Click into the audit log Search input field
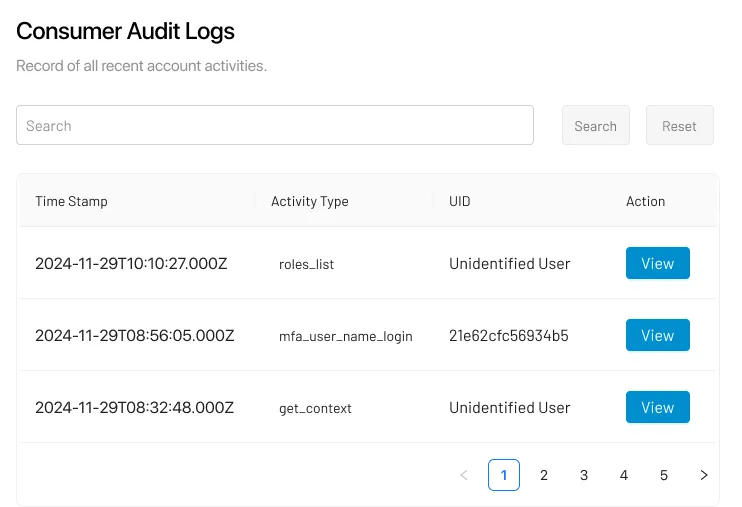The image size is (742, 507). [274, 125]
